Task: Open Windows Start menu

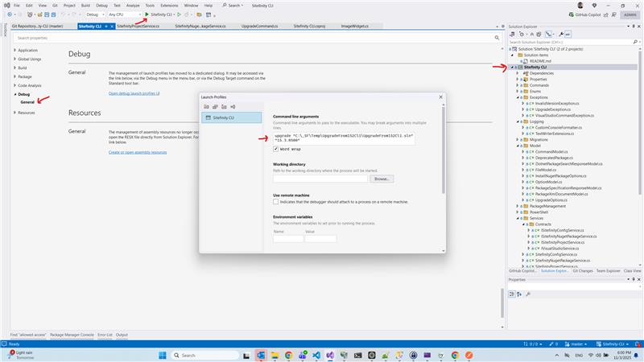Action: [x=163, y=355]
